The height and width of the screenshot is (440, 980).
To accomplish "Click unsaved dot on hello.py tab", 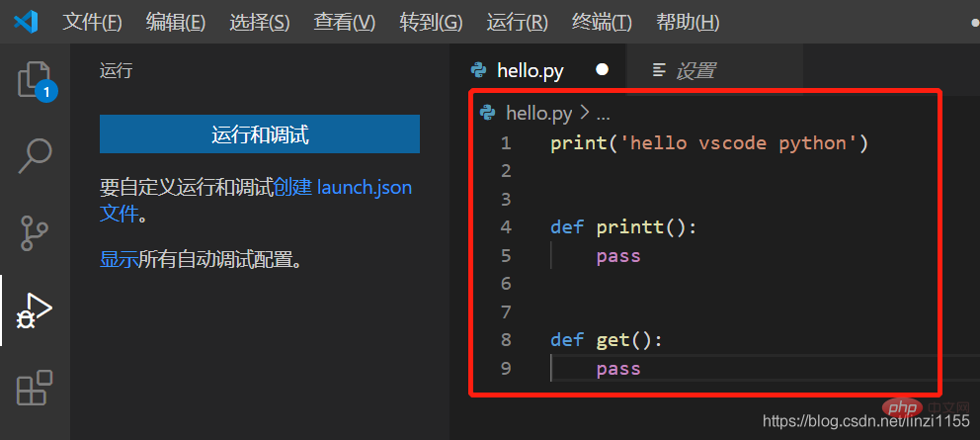I will [x=602, y=69].
